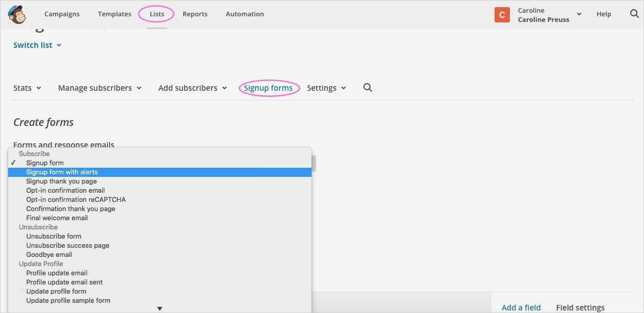The height and width of the screenshot is (313, 644).
Task: Open Reports in top navigation
Action: 195,14
